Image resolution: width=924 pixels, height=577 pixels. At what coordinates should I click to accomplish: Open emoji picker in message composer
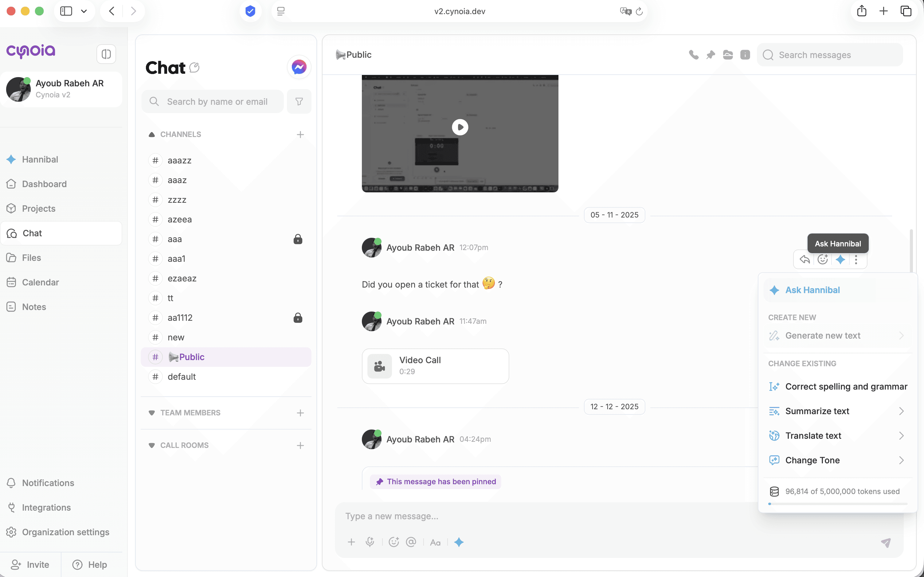tap(394, 542)
